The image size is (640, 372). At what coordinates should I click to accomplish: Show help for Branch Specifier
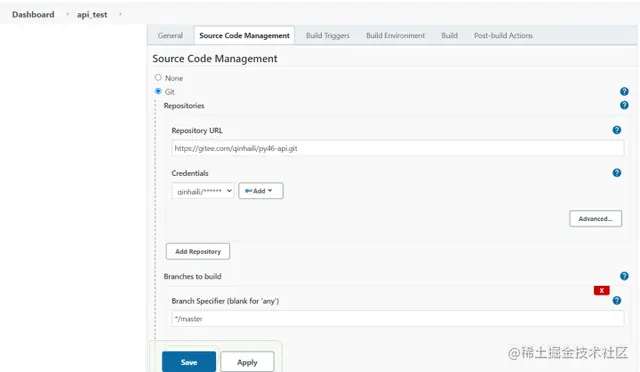tap(617, 301)
